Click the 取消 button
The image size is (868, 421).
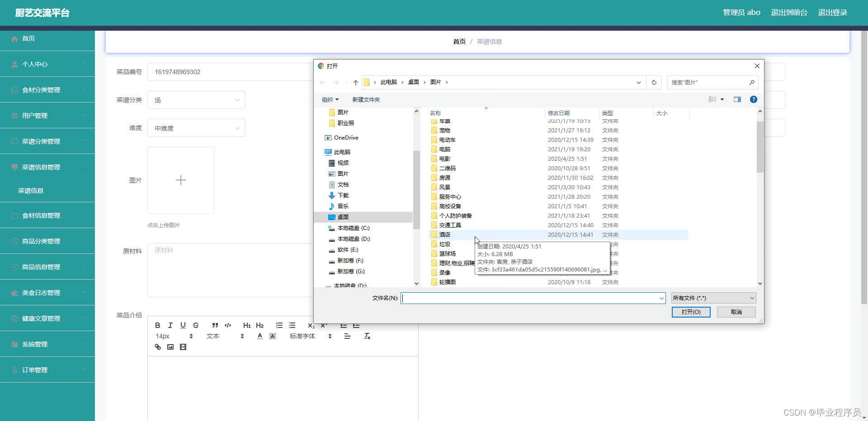click(736, 312)
